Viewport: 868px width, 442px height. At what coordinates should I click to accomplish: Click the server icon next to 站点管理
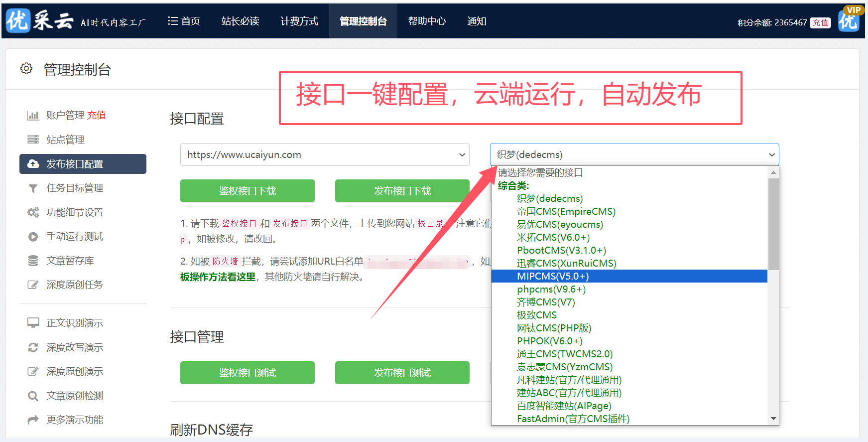33,140
